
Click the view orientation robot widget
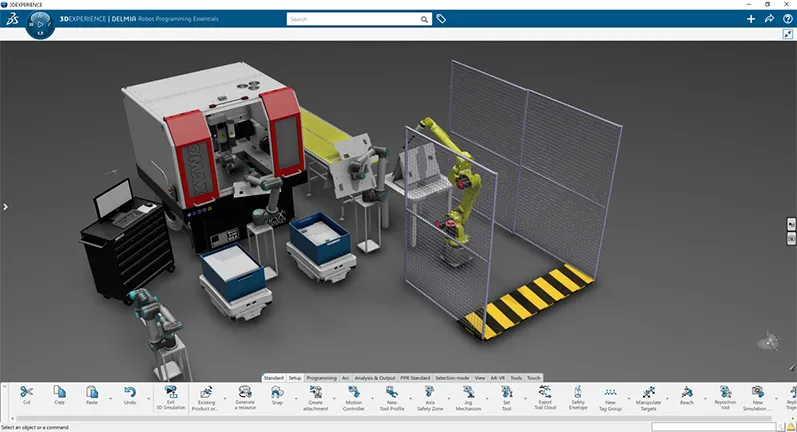click(769, 342)
